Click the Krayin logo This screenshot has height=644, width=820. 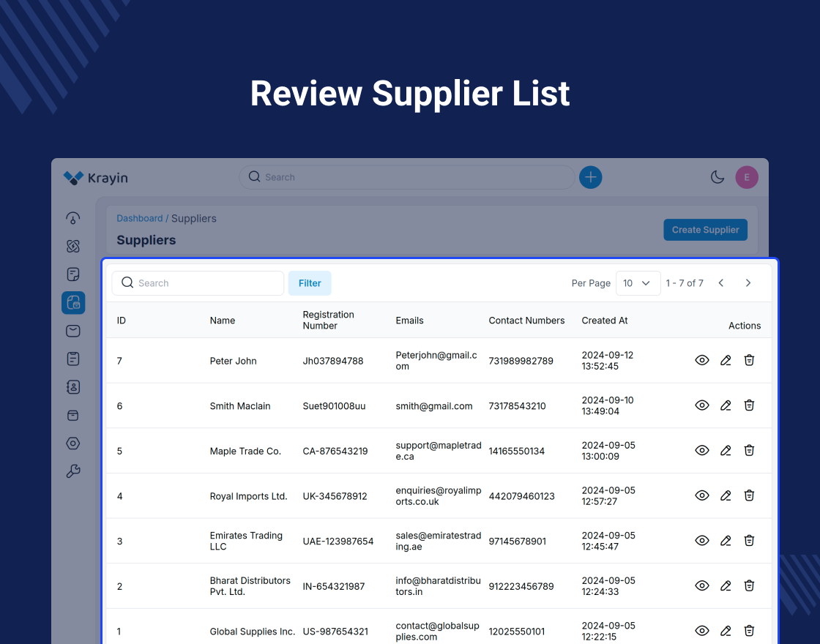pos(96,178)
